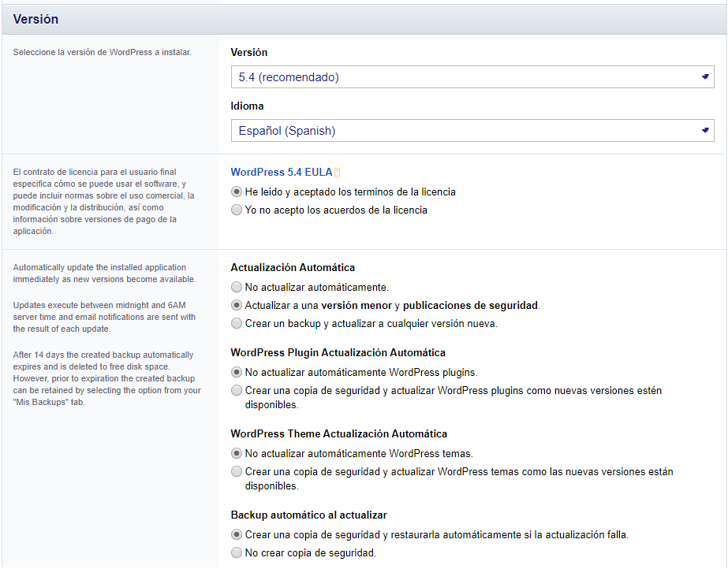Click 'Backup automático al actualizar' heading

pos(308,515)
